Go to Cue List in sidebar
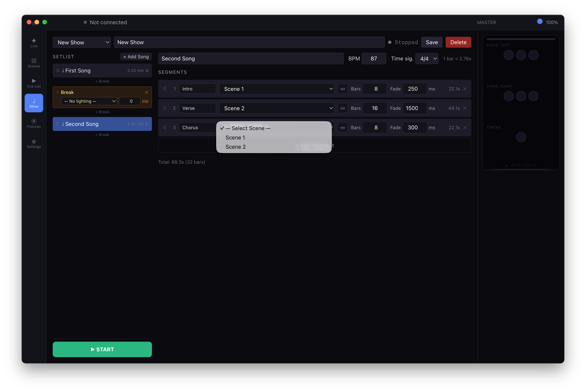The image size is (586, 392). (34, 83)
